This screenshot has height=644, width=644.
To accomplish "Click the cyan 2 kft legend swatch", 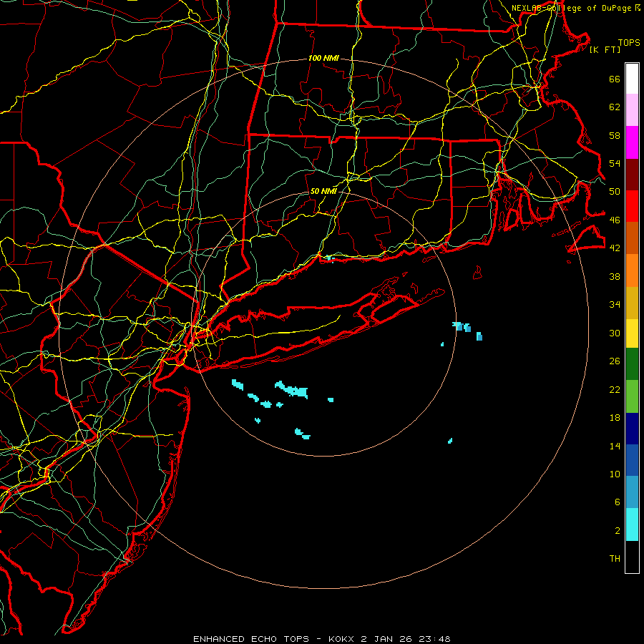I will click(x=632, y=525).
